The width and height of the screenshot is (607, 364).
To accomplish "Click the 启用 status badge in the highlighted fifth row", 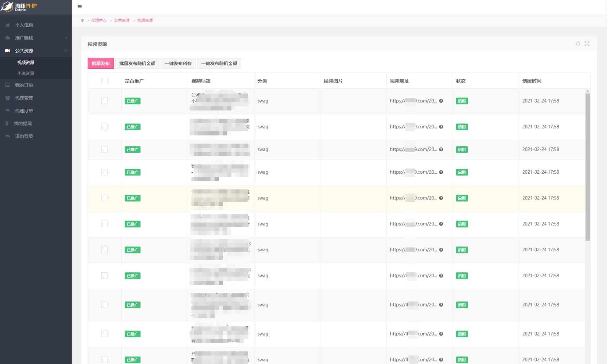I will (x=462, y=198).
